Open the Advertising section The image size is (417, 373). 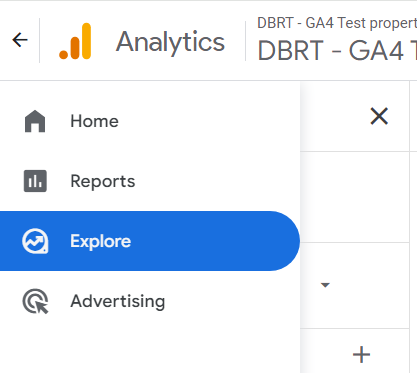(150, 301)
